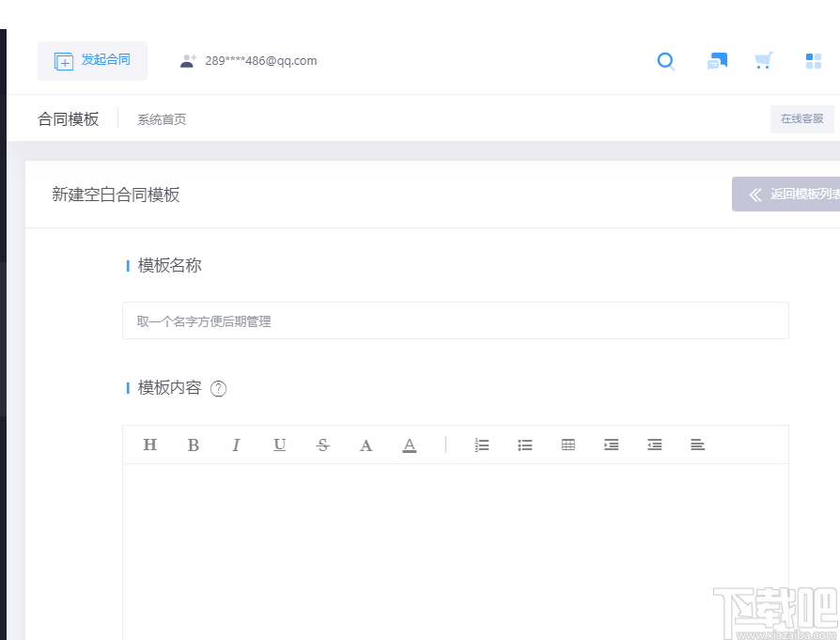
Task: Decrease paragraph indent
Action: pyautogui.click(x=654, y=445)
